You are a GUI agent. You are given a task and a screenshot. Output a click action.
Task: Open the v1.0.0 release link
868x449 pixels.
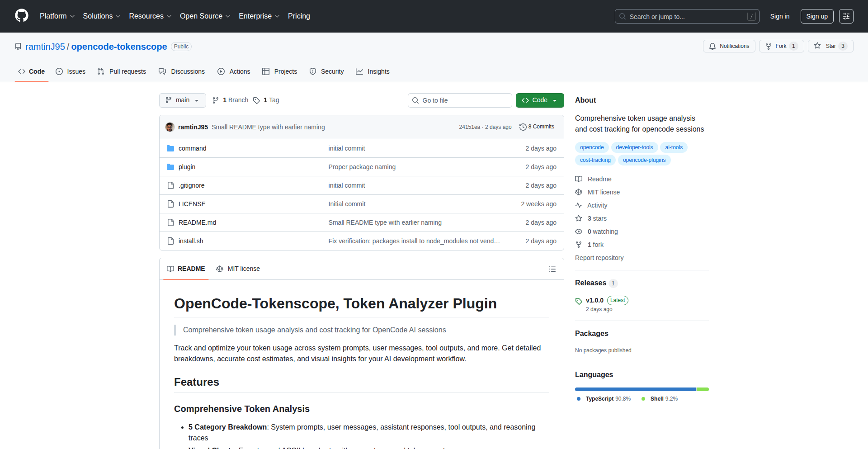coord(594,300)
